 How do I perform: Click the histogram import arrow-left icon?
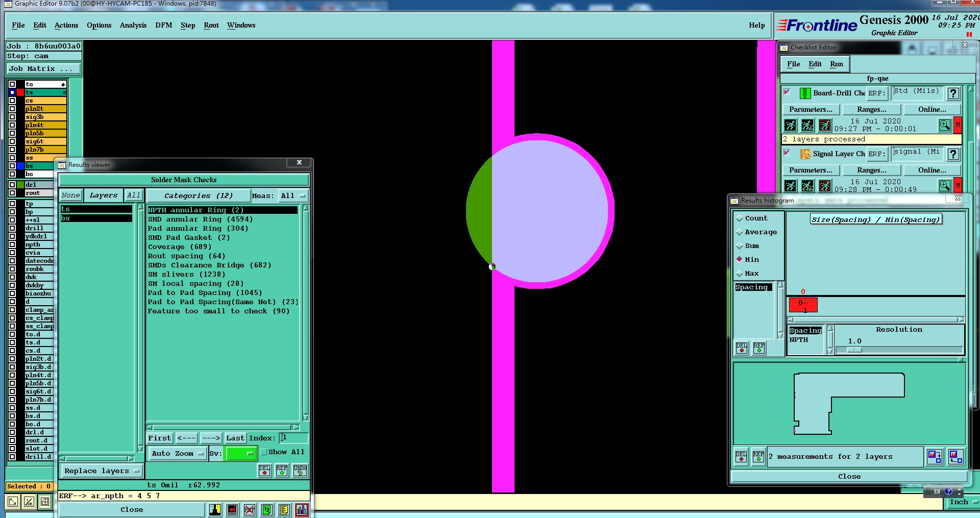(955, 457)
